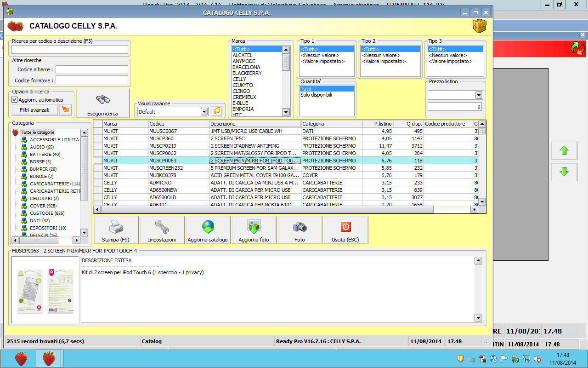Open Filtri avanzati button
Viewport: 588px width, 368px height.
point(34,110)
